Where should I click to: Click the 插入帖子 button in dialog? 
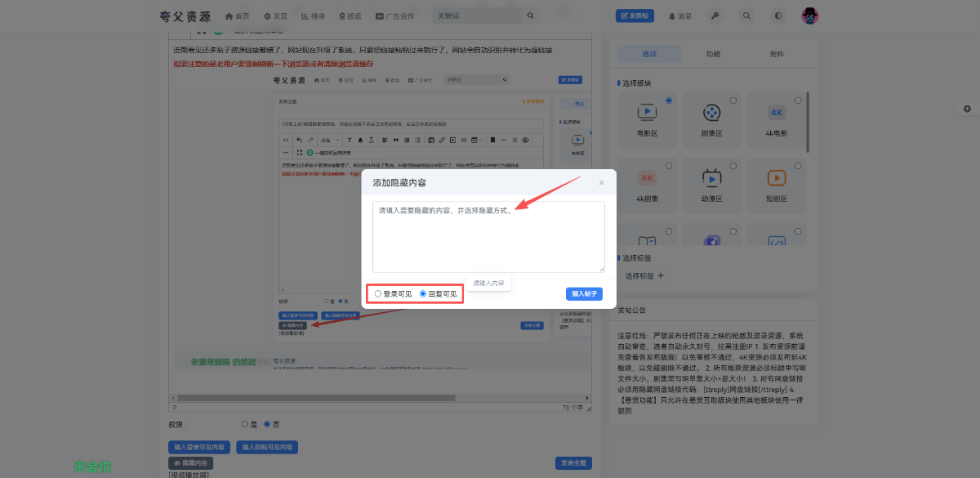tap(584, 293)
